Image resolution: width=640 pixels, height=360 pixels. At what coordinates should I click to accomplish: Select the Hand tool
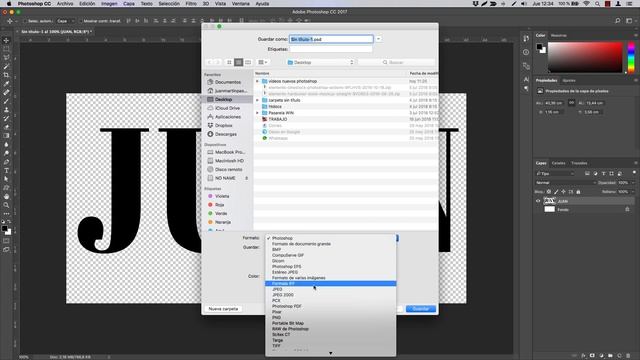(x=6, y=196)
